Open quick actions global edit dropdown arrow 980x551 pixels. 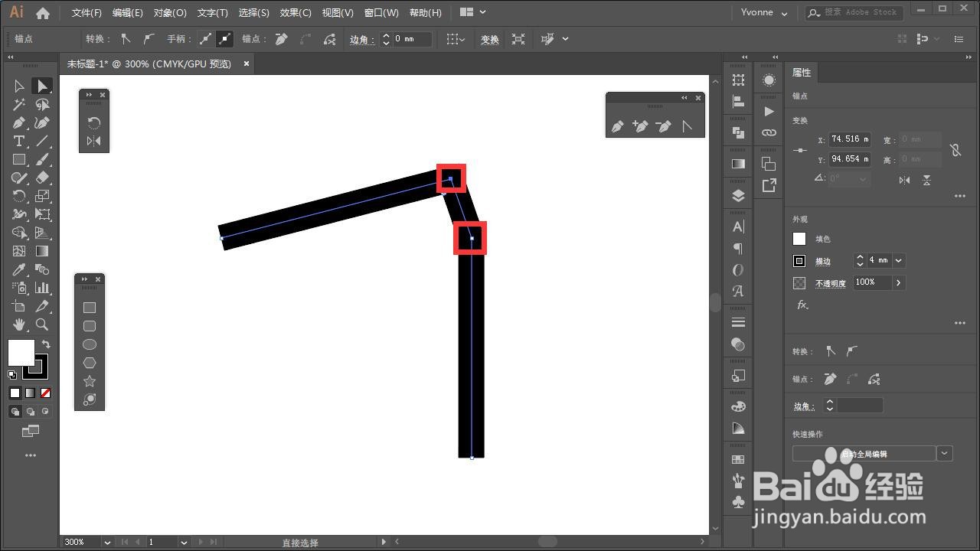pyautogui.click(x=945, y=453)
